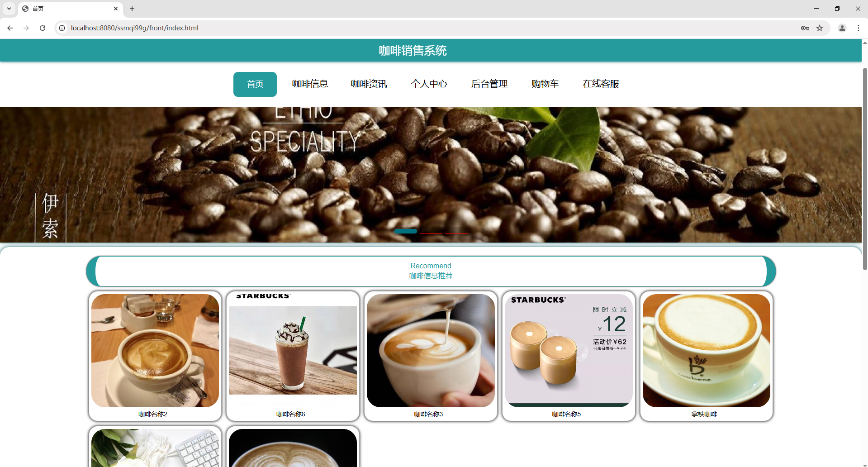868x467 pixels.
Task: Select the third carousel indicator bar
Action: pyautogui.click(x=456, y=233)
